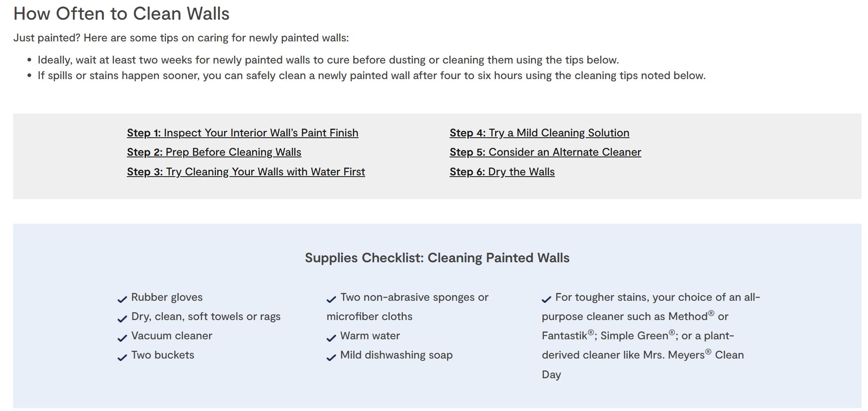Follow Step 5: Consider an Alternate Cleaner link
This screenshot has height=411, width=868.
[545, 152]
